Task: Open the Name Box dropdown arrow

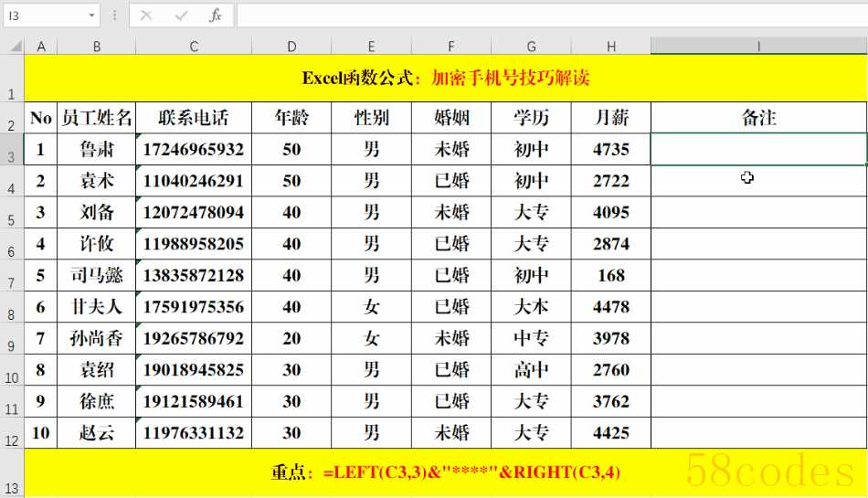Action: (x=92, y=16)
